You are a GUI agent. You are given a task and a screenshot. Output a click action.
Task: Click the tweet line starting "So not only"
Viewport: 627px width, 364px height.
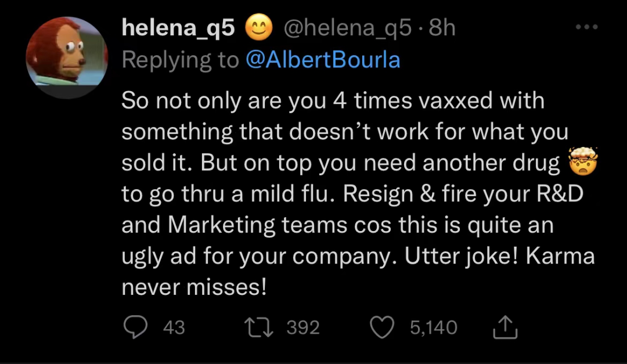point(333,101)
